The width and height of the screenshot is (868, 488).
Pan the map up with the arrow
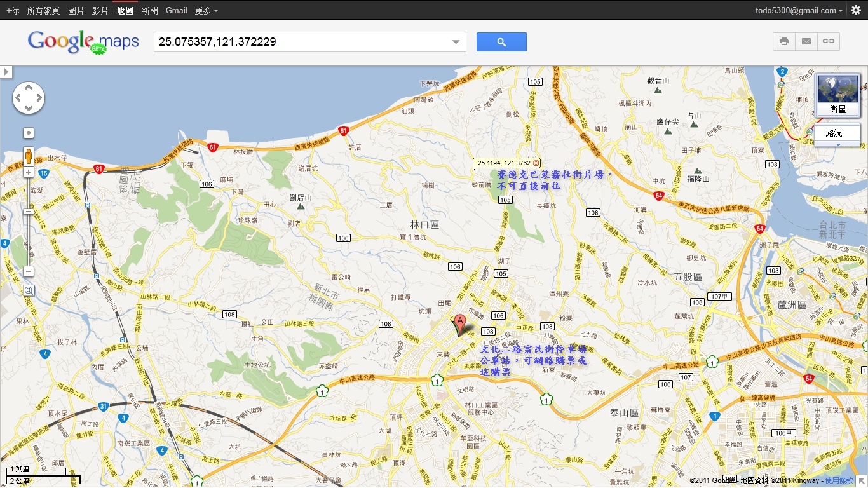pyautogui.click(x=29, y=88)
